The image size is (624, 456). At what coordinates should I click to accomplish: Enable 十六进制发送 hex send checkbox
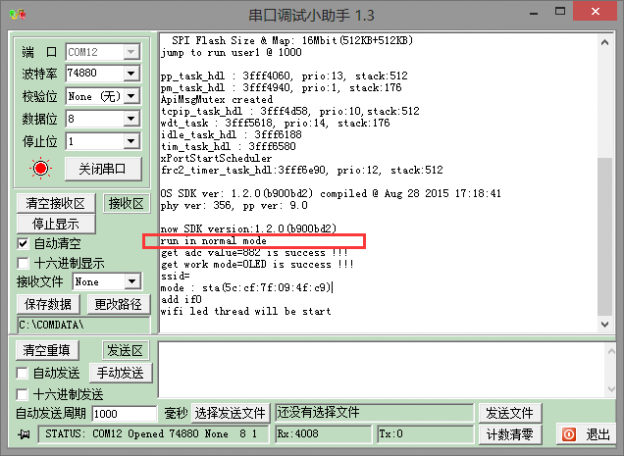(x=22, y=395)
